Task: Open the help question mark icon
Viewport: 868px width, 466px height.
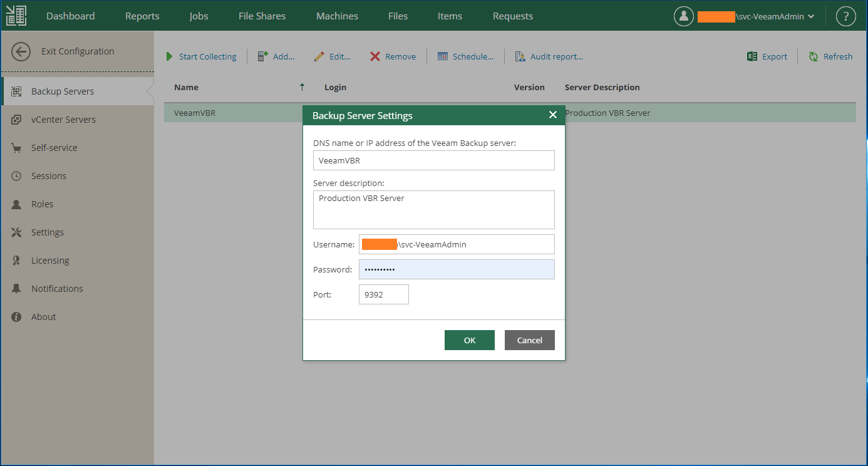Action: [845, 16]
